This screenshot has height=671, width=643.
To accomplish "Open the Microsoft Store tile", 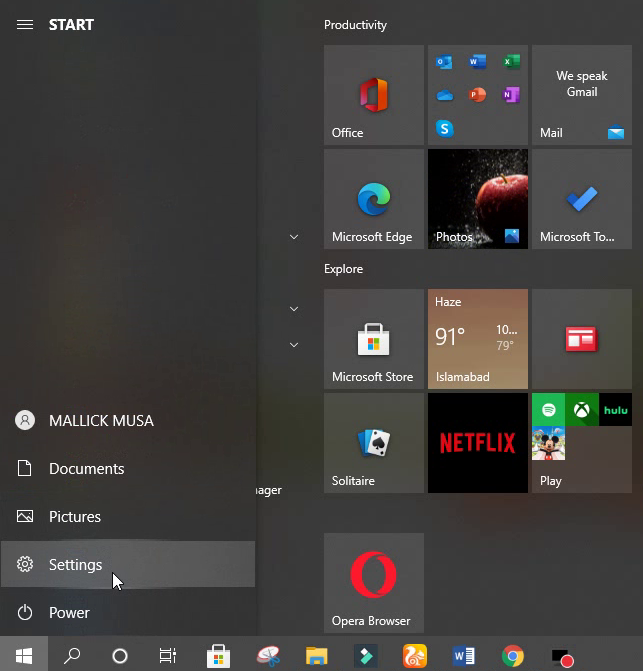I will [x=373, y=339].
